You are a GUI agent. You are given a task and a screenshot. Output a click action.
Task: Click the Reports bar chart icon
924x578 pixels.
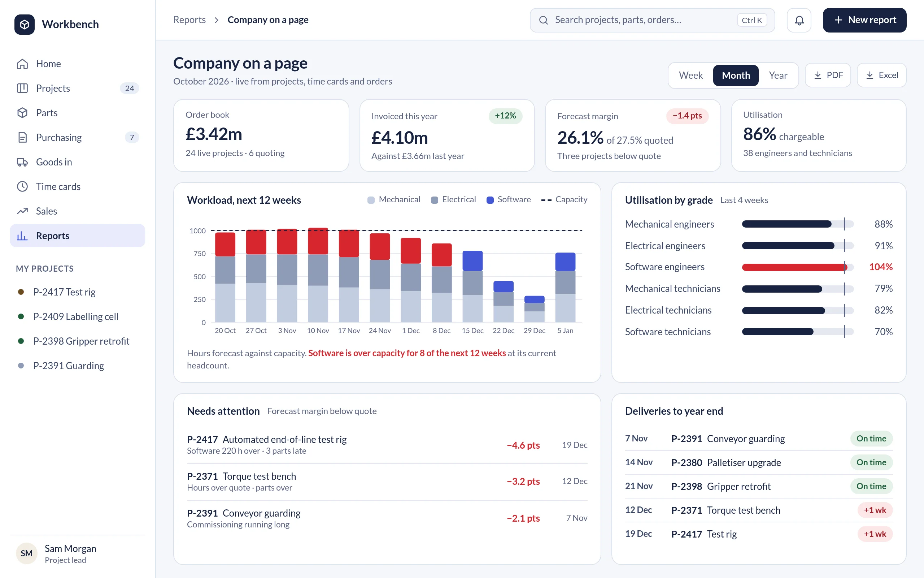(22, 236)
